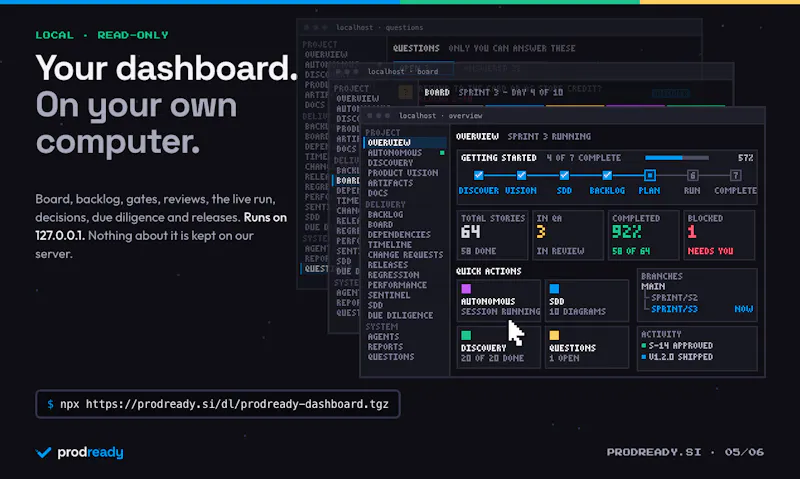Open Discovery in the overview sidebar

point(390,163)
